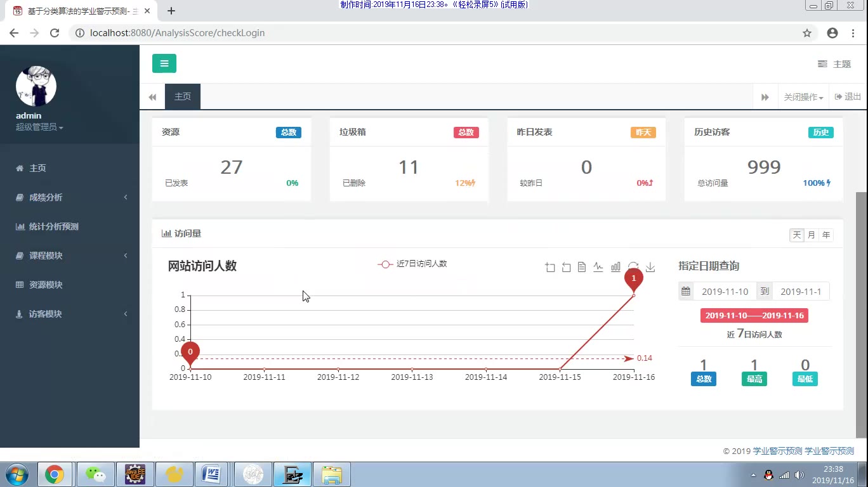868x487 pixels.
Task: Open the 超级管理员 user dropdown
Action: [39, 127]
